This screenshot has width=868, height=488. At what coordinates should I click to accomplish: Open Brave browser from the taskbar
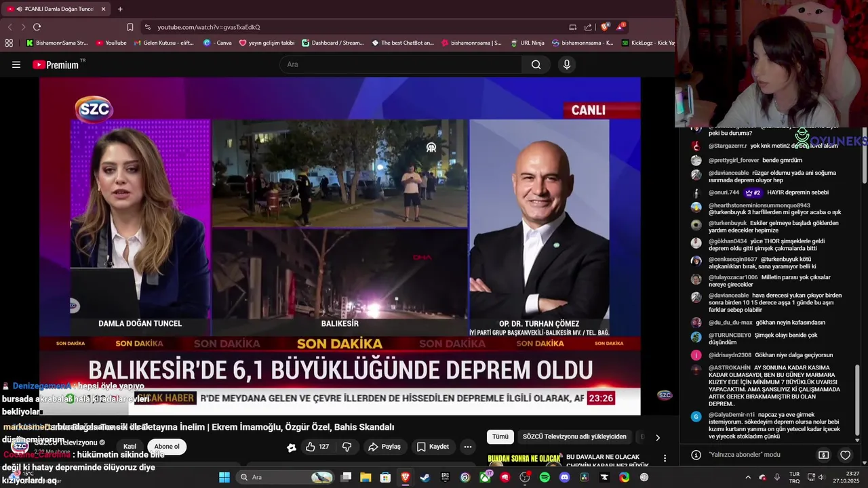406,477
